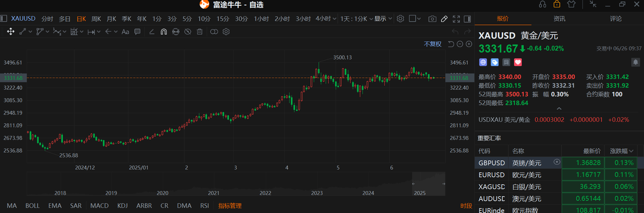Click the overlapping circles compare icon
The height and width of the screenshot is (213, 644).
(x=214, y=32)
